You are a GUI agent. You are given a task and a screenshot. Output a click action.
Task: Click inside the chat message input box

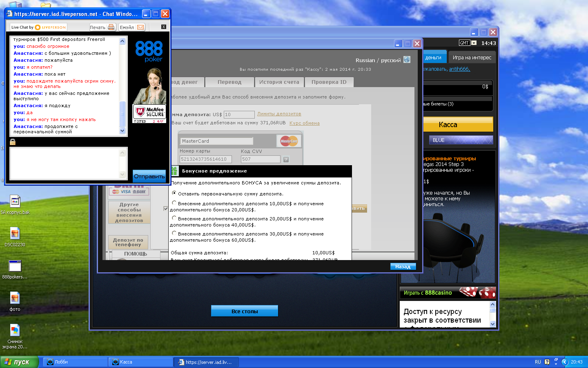coord(65,164)
